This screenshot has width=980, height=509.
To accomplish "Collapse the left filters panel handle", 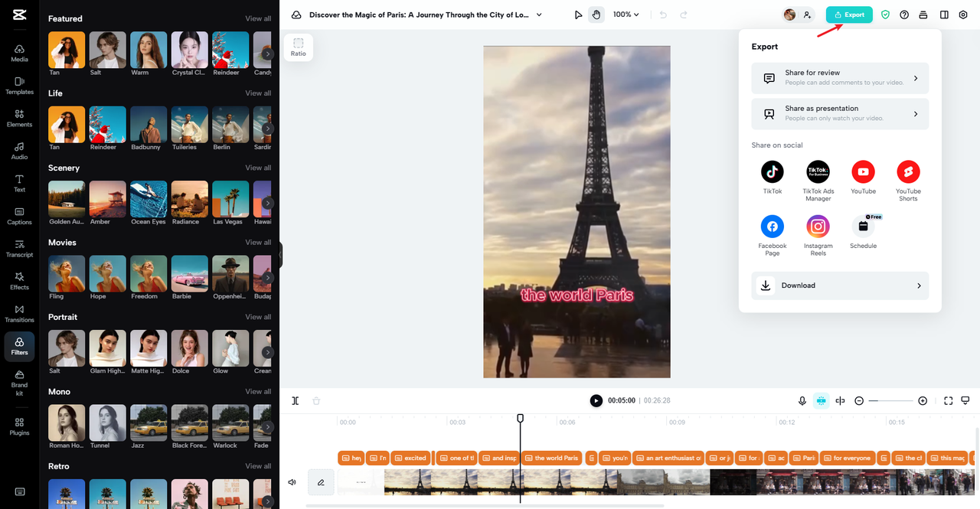I will 280,255.
